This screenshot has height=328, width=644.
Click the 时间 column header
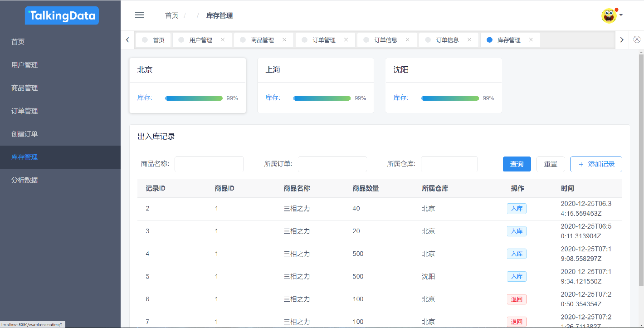coord(567,188)
